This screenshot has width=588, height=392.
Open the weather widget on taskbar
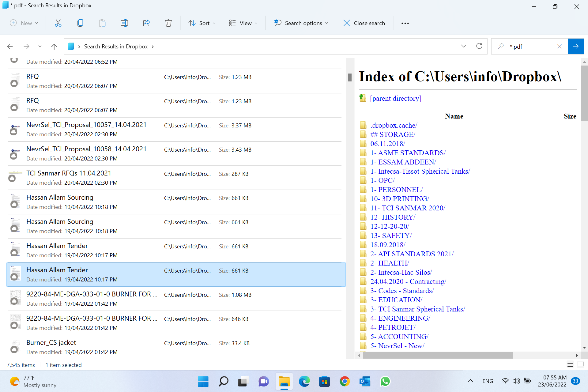[33, 382]
